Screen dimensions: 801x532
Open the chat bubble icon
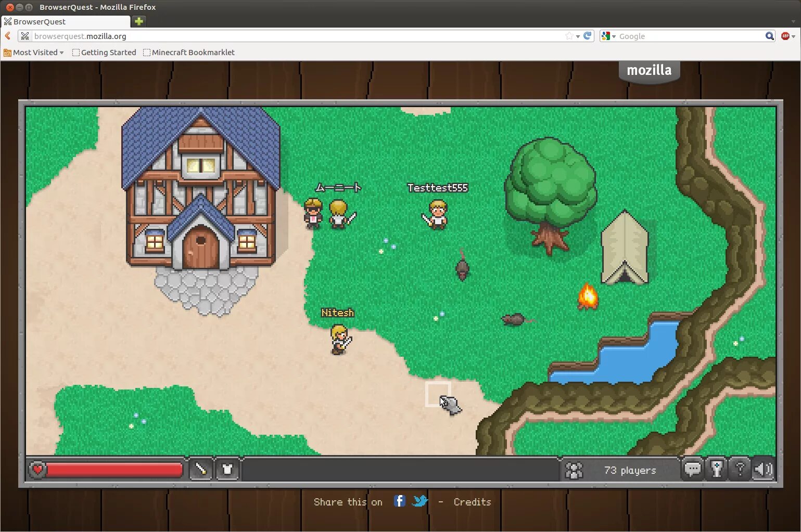tap(692, 470)
